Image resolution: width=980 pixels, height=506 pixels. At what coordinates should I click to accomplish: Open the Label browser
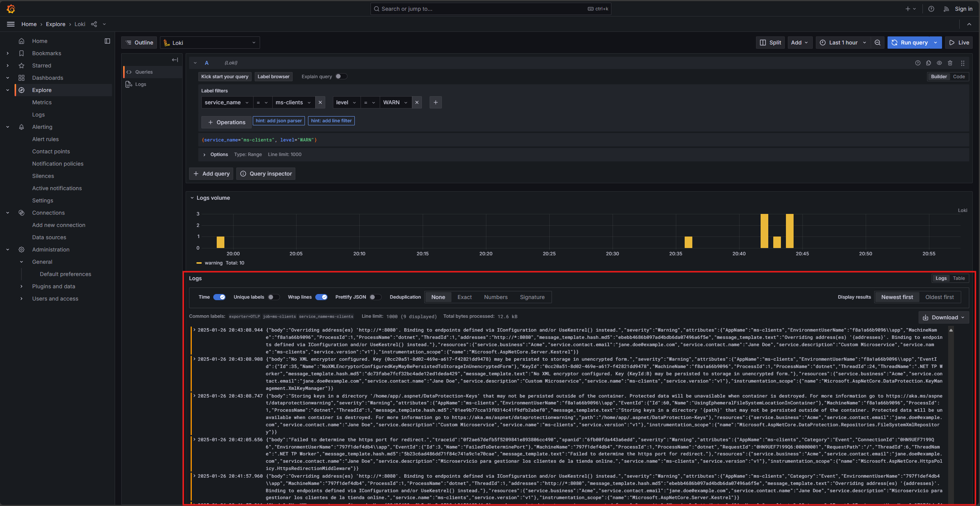click(x=273, y=77)
